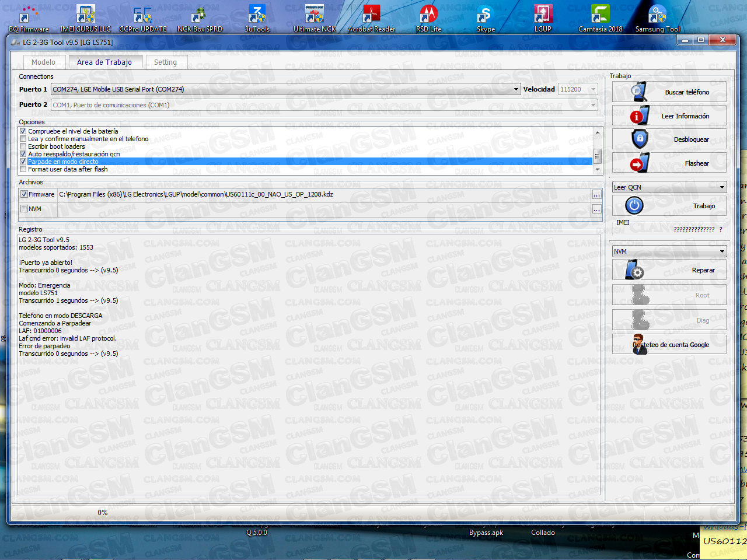Image resolution: width=747 pixels, height=560 pixels.
Task: Click the IMEI question mark button
Action: (721, 229)
